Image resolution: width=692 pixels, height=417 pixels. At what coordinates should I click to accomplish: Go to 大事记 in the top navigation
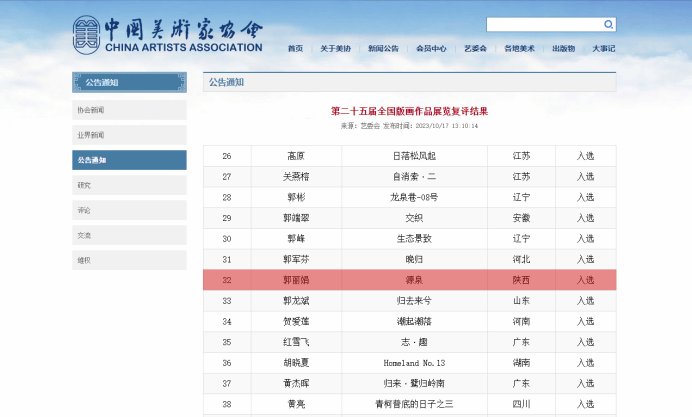pyautogui.click(x=603, y=48)
